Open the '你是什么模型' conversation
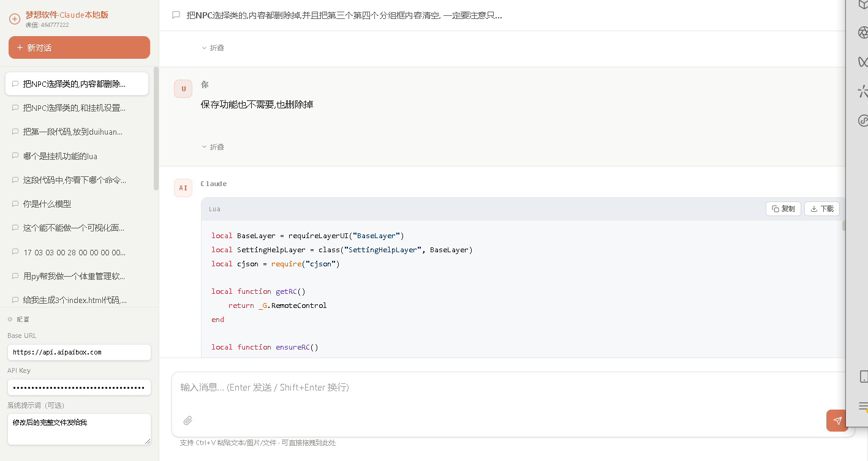 click(47, 204)
